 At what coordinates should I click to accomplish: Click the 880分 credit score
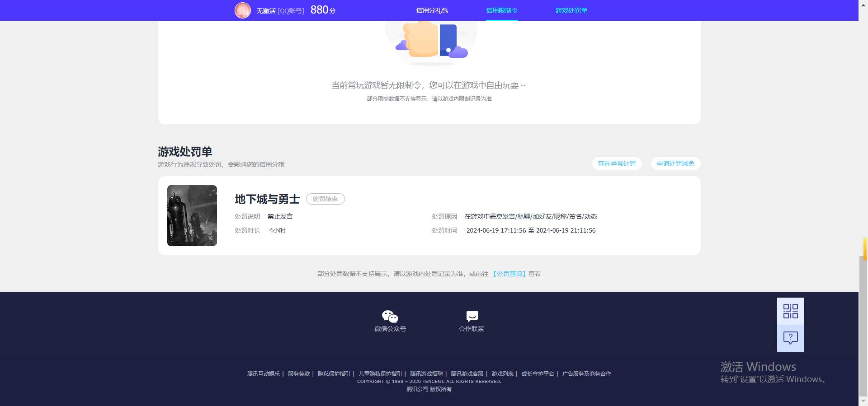[323, 10]
